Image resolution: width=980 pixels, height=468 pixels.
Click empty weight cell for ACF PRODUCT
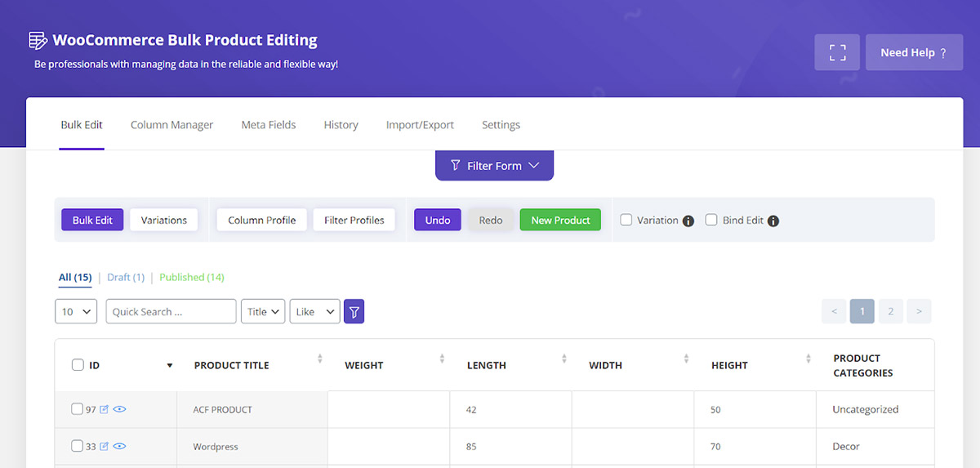pos(389,409)
